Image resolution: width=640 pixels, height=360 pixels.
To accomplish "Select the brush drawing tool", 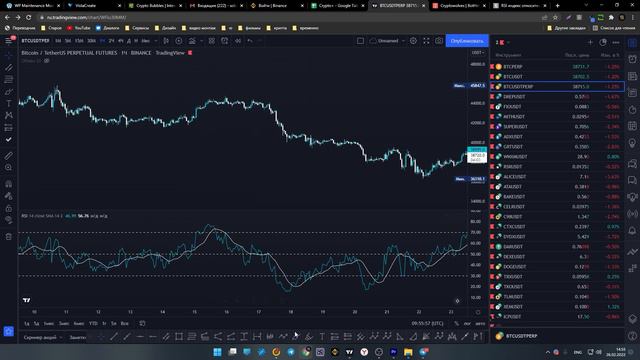I will tap(9, 91).
